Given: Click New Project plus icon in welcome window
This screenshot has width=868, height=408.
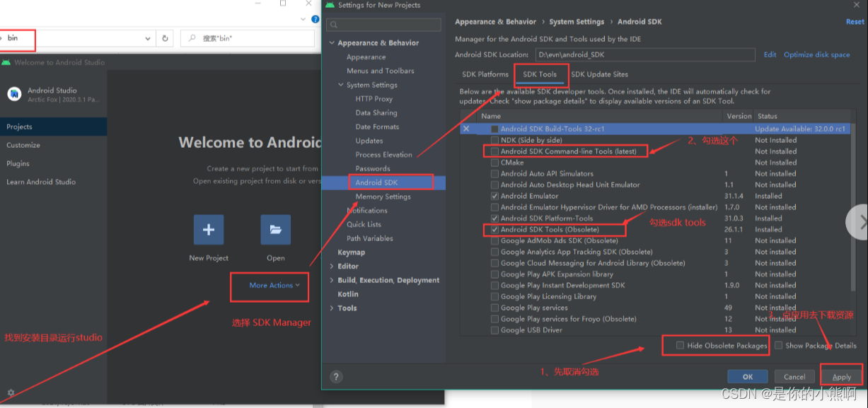Looking at the screenshot, I should 209,230.
